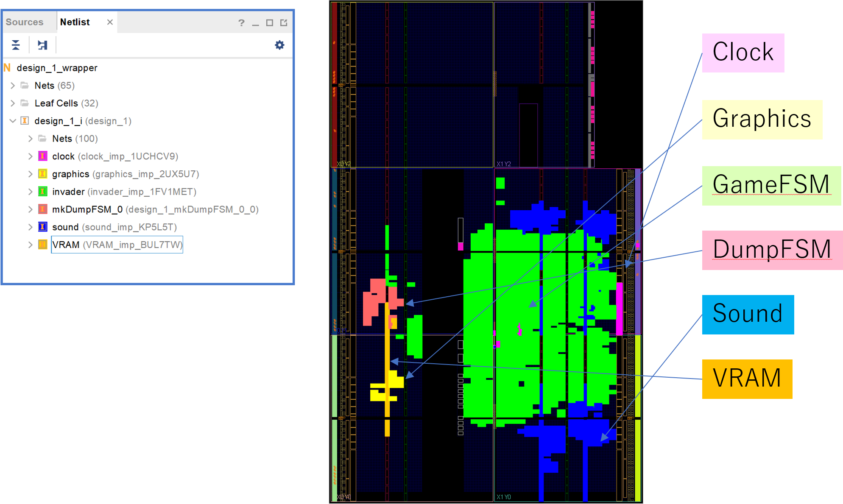Viewport: 843px width, 504px height.
Task: Expand the Leaf Cells (32) folder
Action: click(13, 103)
